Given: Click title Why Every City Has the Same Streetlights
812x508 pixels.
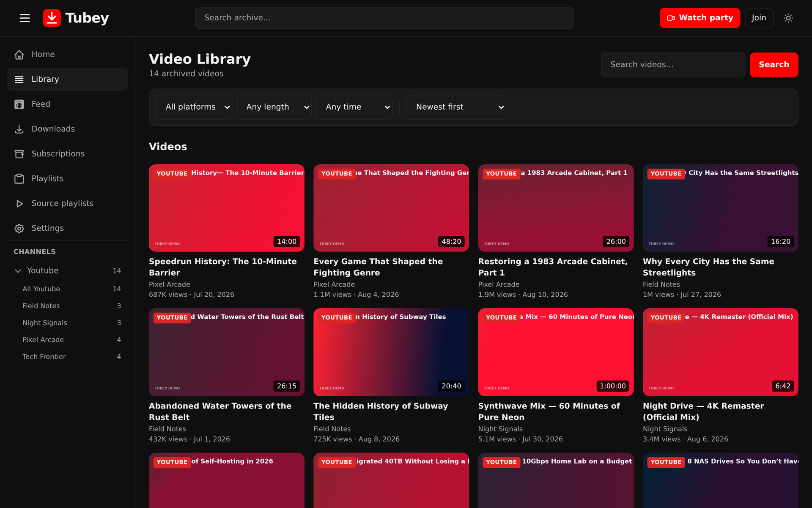Looking at the screenshot, I should (708, 267).
